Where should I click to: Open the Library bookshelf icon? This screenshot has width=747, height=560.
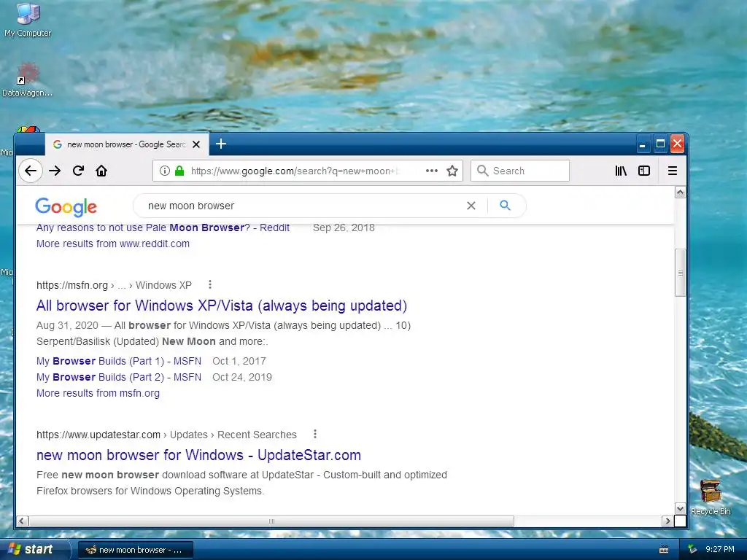click(x=621, y=171)
